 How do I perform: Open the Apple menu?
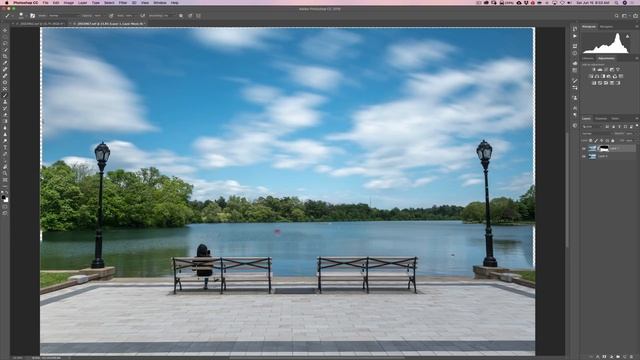(x=7, y=2)
